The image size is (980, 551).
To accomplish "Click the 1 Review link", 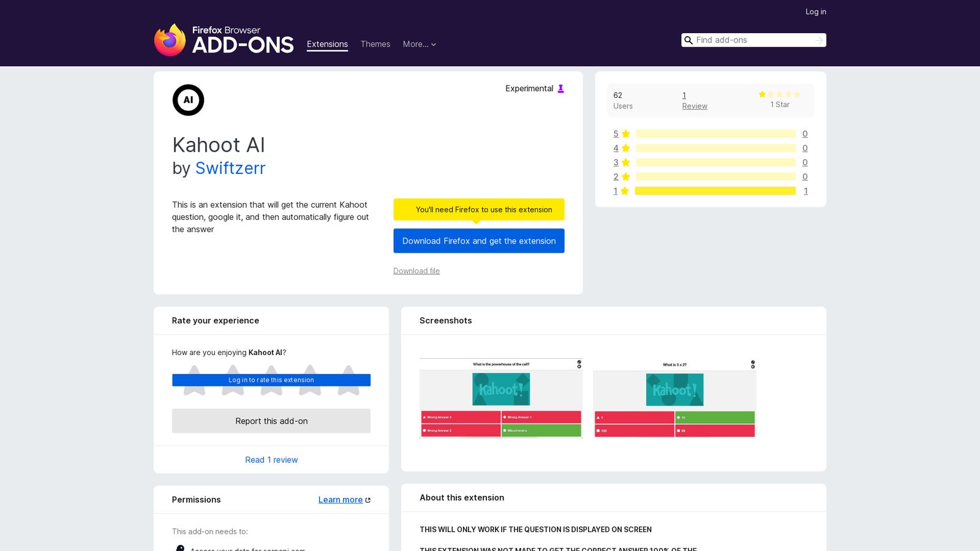I will coord(695,100).
